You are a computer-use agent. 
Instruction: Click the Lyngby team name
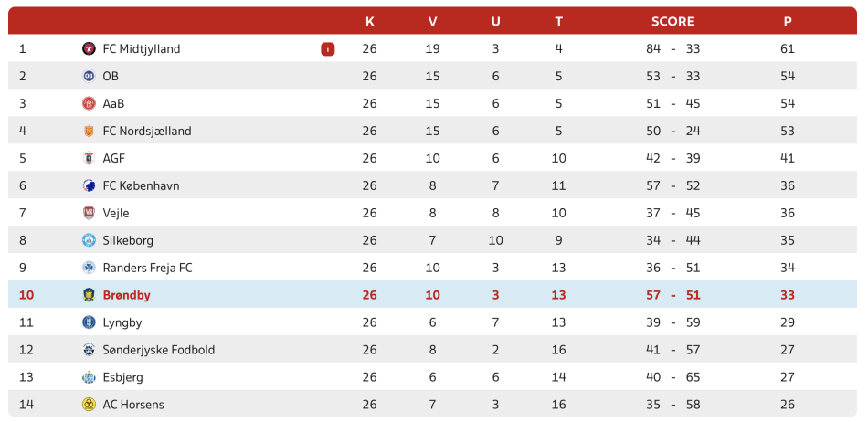[x=122, y=323]
